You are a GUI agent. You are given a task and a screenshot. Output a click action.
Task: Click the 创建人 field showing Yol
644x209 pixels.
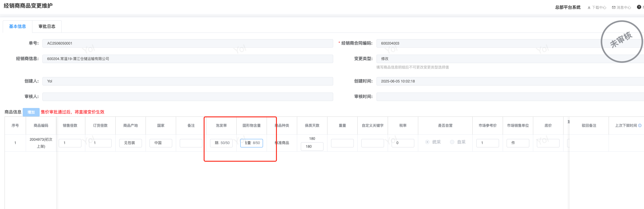188,81
